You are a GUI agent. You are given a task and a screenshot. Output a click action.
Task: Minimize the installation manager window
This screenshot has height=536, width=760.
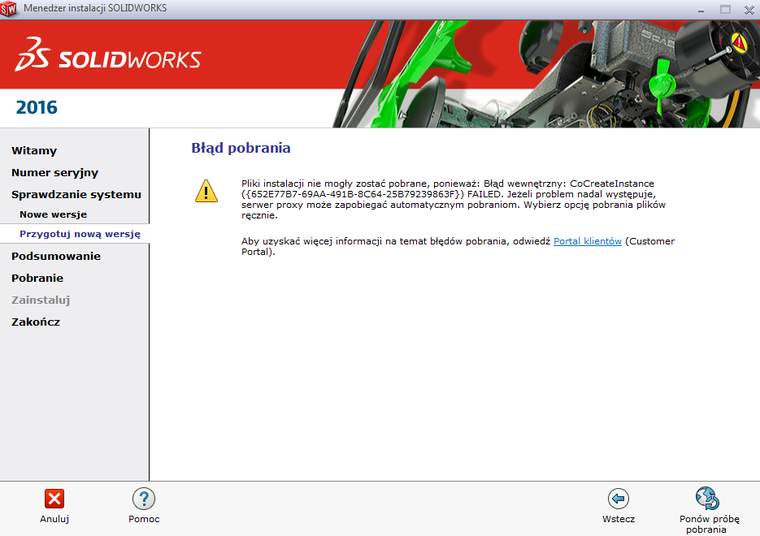click(x=701, y=10)
